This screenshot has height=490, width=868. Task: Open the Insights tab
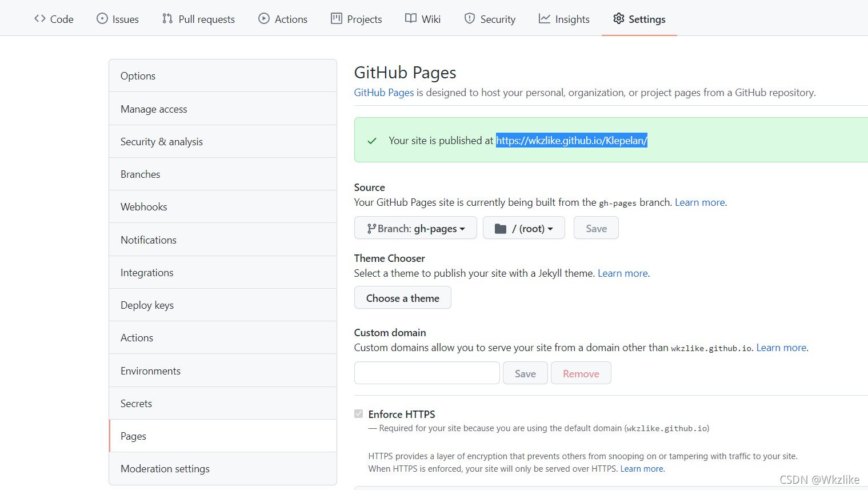tap(564, 19)
